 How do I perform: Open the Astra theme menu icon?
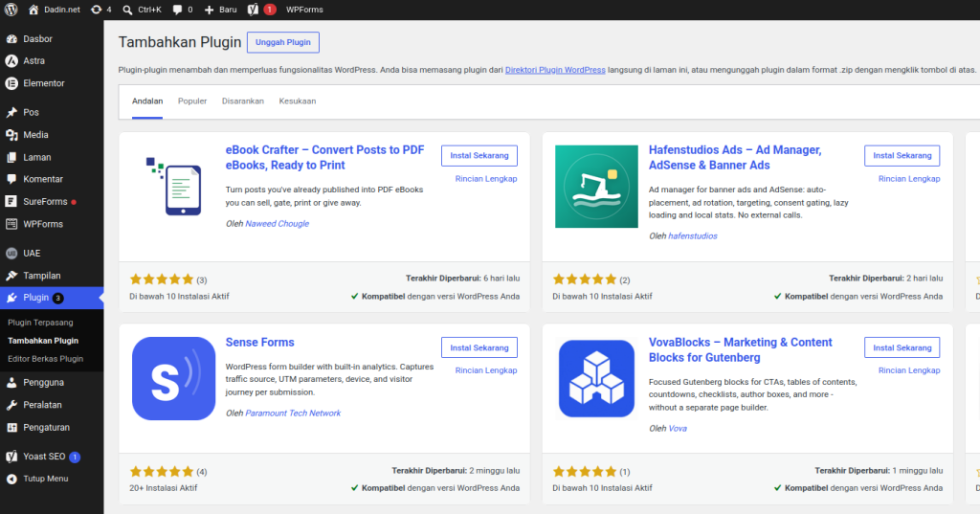click(11, 60)
